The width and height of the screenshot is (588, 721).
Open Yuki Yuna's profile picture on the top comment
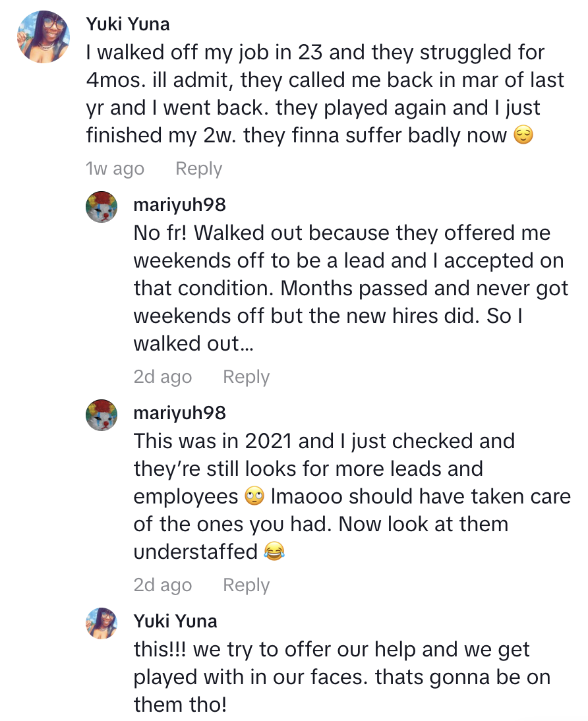(x=43, y=37)
